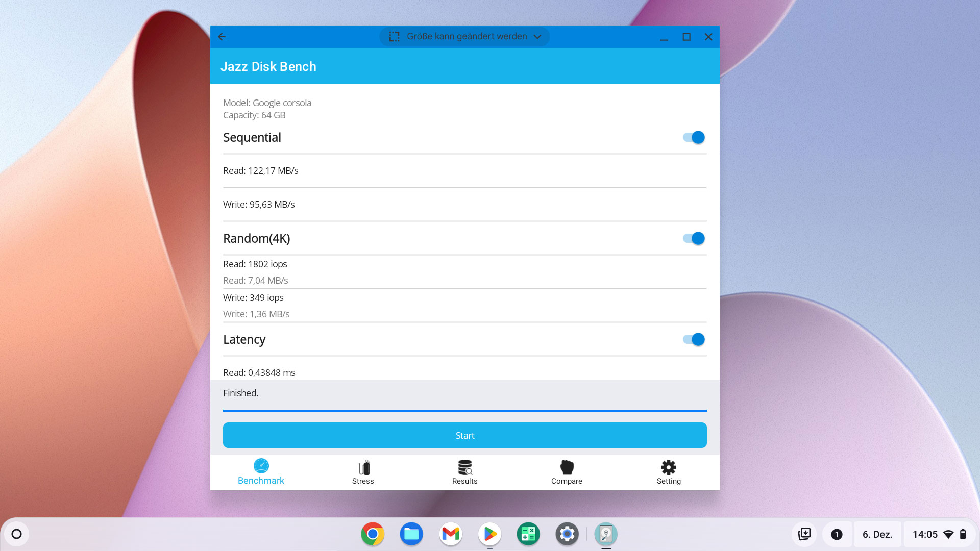Click the blue Start button
The width and height of the screenshot is (980, 551).
[465, 435]
